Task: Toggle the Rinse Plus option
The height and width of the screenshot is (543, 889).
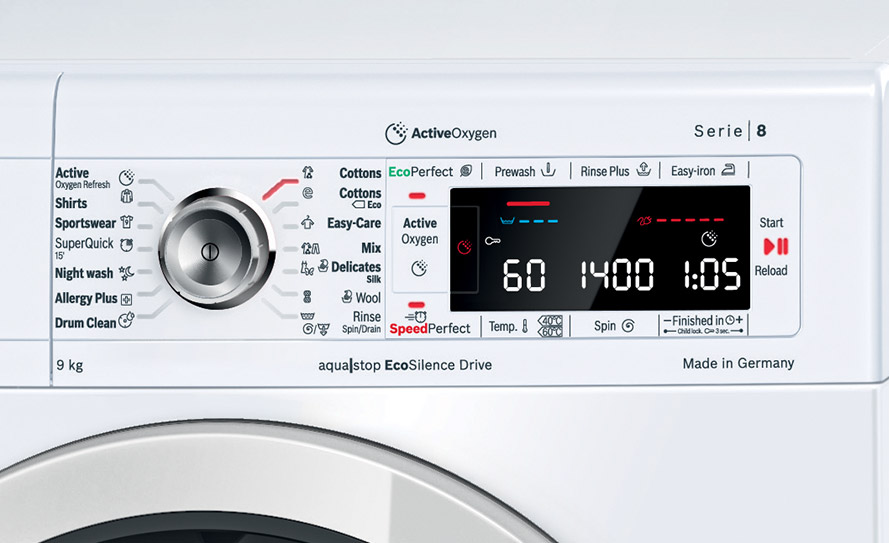Action: 615,171
